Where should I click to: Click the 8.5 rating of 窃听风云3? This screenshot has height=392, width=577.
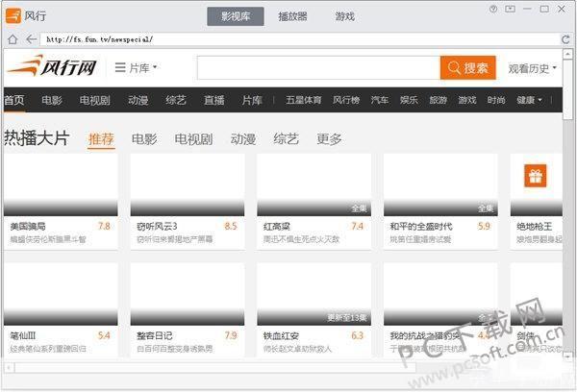(x=231, y=226)
